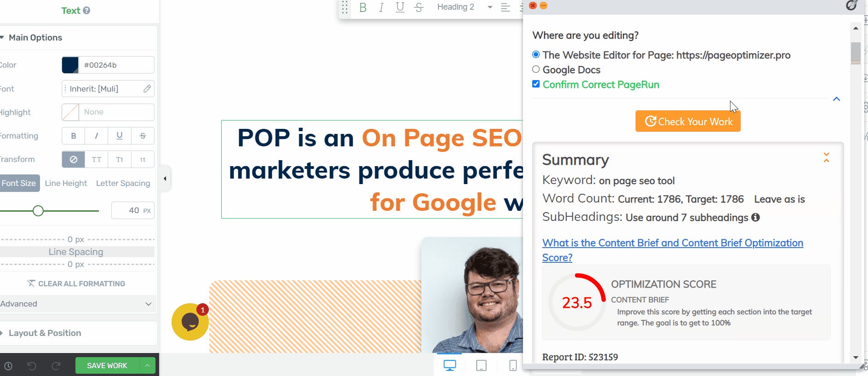Select uppercase TT transform

pos(96,159)
